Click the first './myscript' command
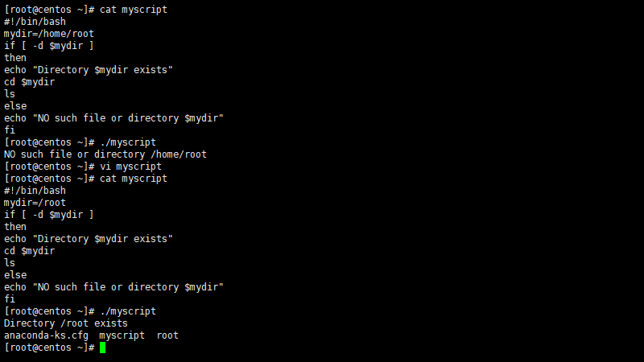 pos(128,142)
